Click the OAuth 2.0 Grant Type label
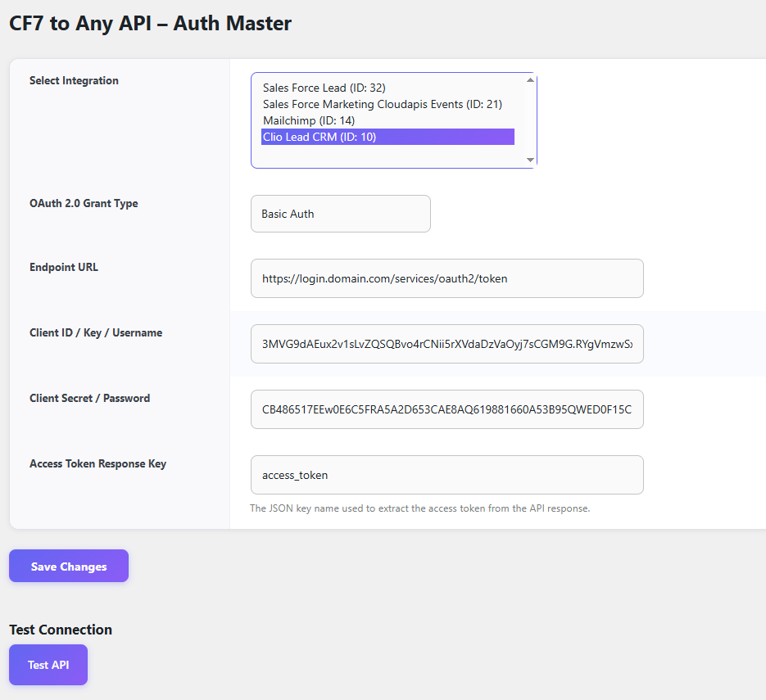Screen dimensions: 766x700 tap(84, 203)
